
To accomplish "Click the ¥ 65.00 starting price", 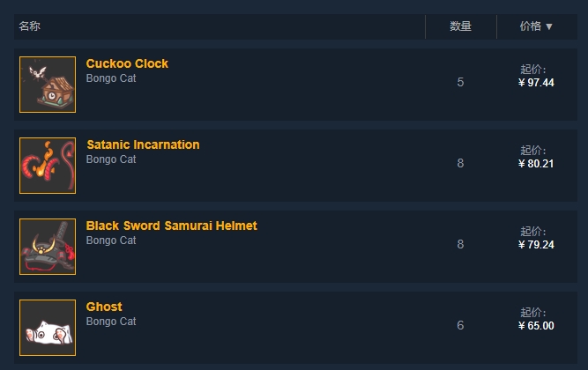I will (536, 326).
